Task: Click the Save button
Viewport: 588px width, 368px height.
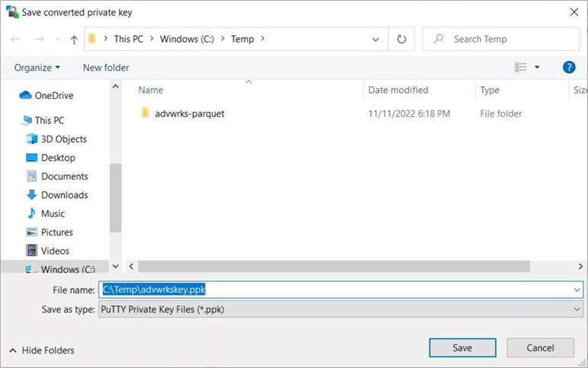Action: tap(462, 348)
